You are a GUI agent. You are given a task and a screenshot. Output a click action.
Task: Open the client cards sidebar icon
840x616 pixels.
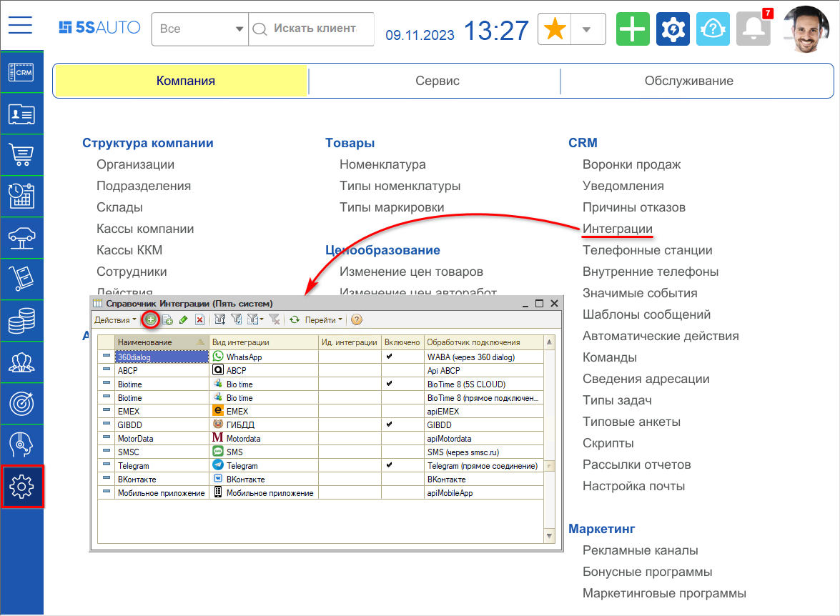click(21, 114)
